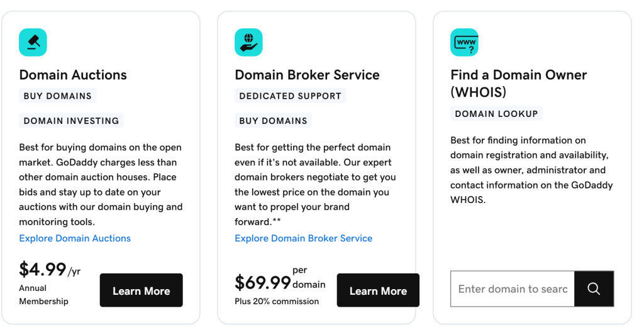Click the magnifying glass search button

tap(594, 288)
